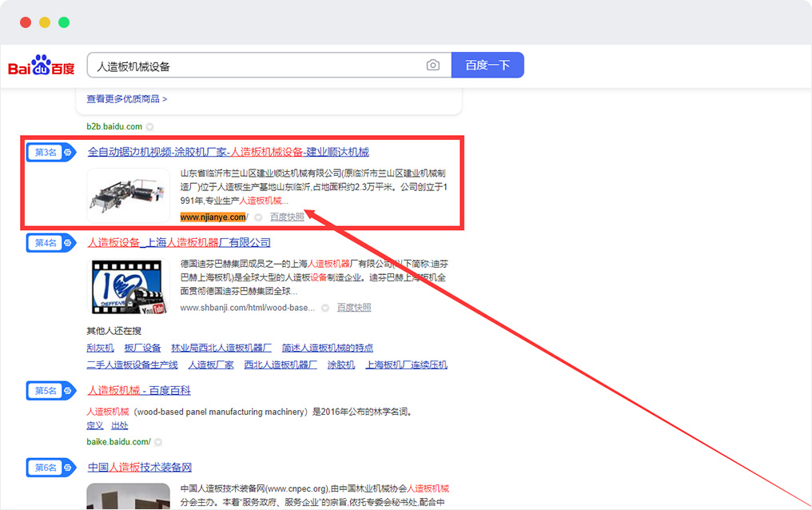This screenshot has width=812, height=510.
Task: Click the small icon after www.shbanji.com URL
Action: point(325,308)
